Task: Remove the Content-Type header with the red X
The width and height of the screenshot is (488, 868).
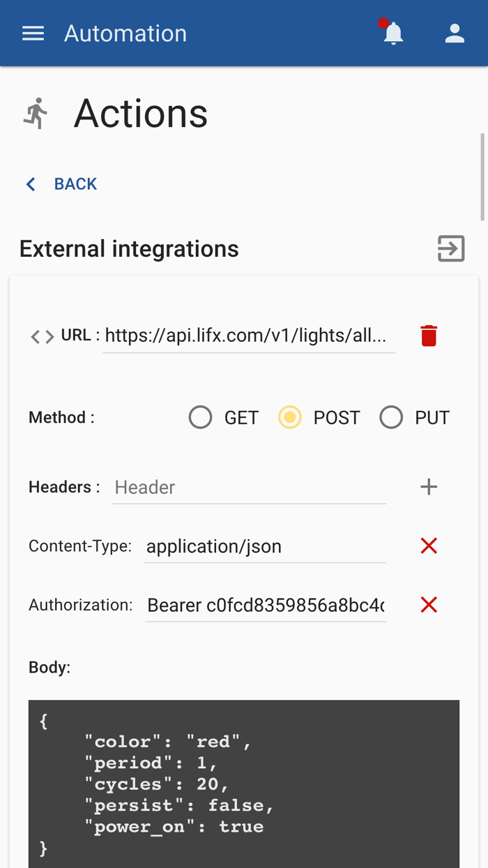Action: (x=428, y=546)
